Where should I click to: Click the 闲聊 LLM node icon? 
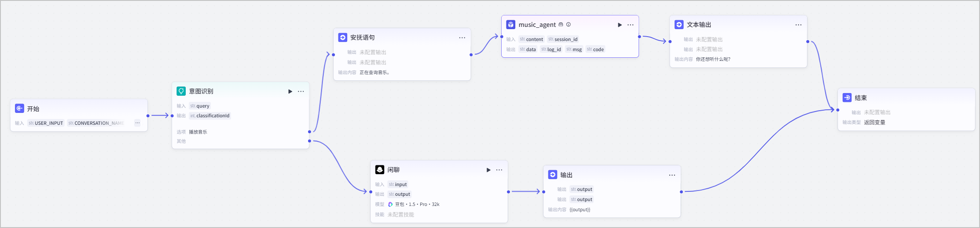pyautogui.click(x=380, y=170)
